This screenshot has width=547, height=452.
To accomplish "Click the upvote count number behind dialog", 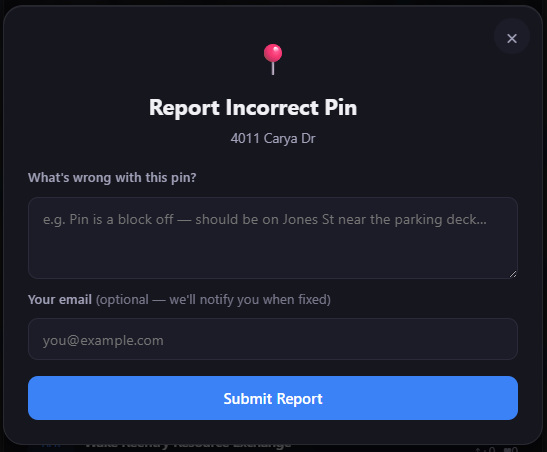I will point(491,450).
